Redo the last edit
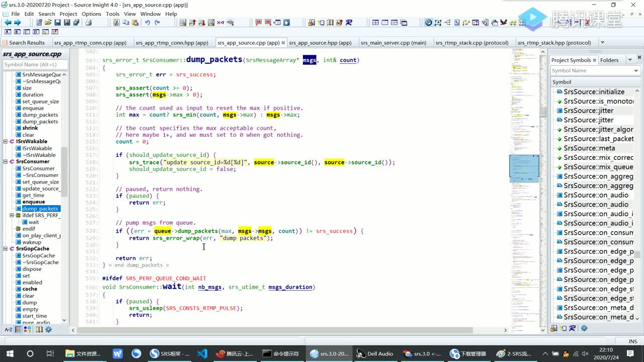644x362 pixels. point(157,23)
